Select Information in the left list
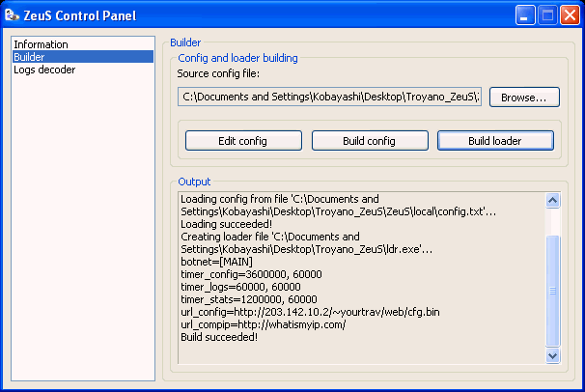Image resolution: width=585 pixels, height=392 pixels. tap(41, 44)
